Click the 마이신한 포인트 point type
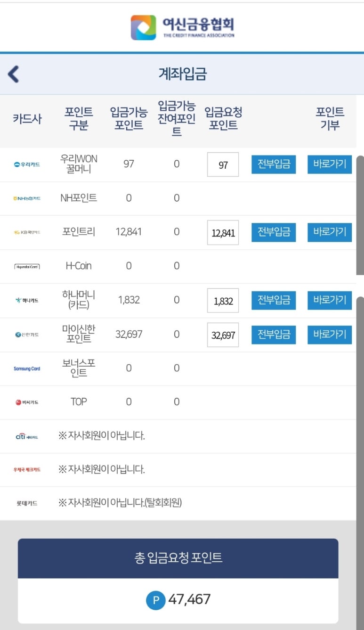The image size is (364, 630). click(79, 334)
